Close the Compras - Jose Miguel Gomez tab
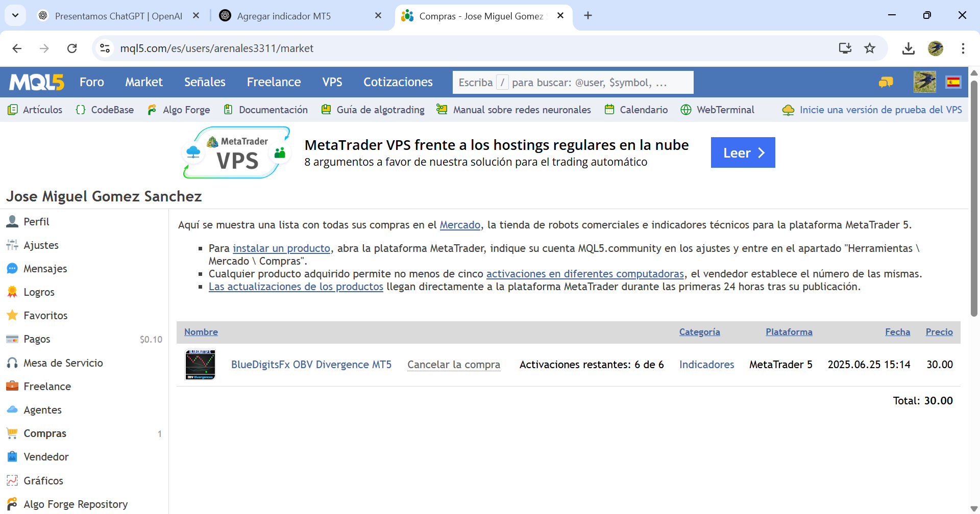Image resolution: width=980 pixels, height=514 pixels. tap(560, 16)
